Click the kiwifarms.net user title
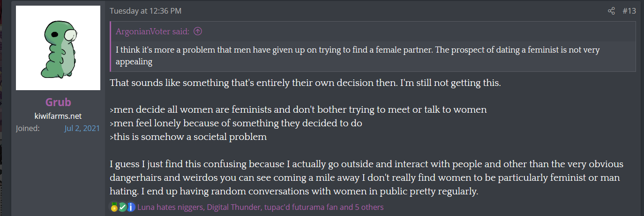 point(58,116)
